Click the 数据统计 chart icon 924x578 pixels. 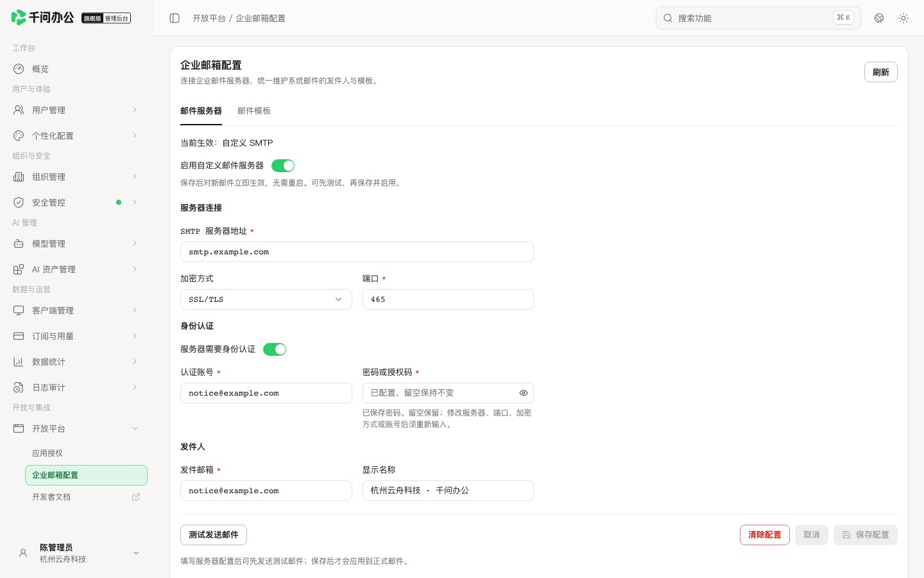coord(19,362)
